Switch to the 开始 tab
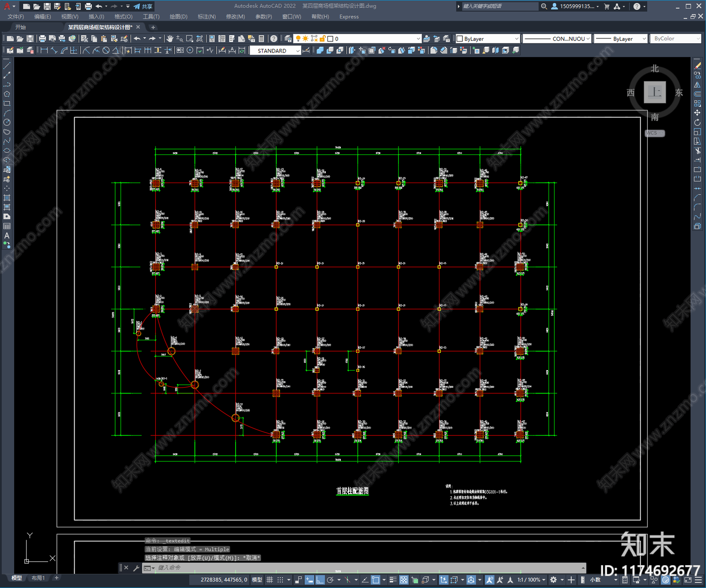706x588 pixels. point(21,27)
